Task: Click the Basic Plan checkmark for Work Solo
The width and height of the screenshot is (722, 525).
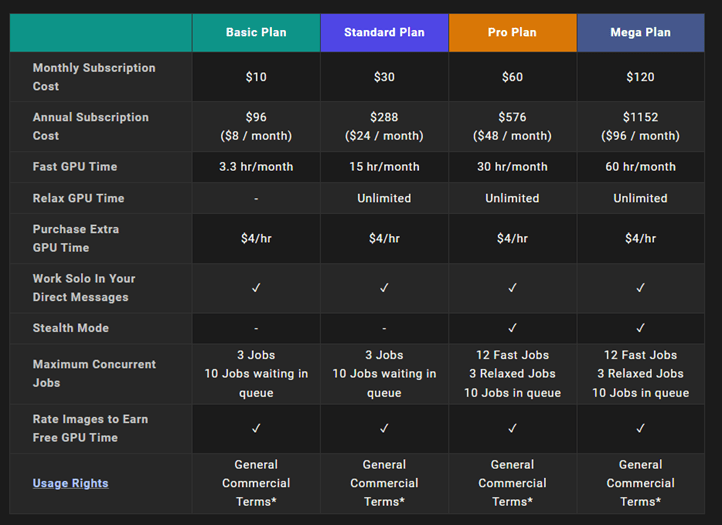Action: pos(256,288)
